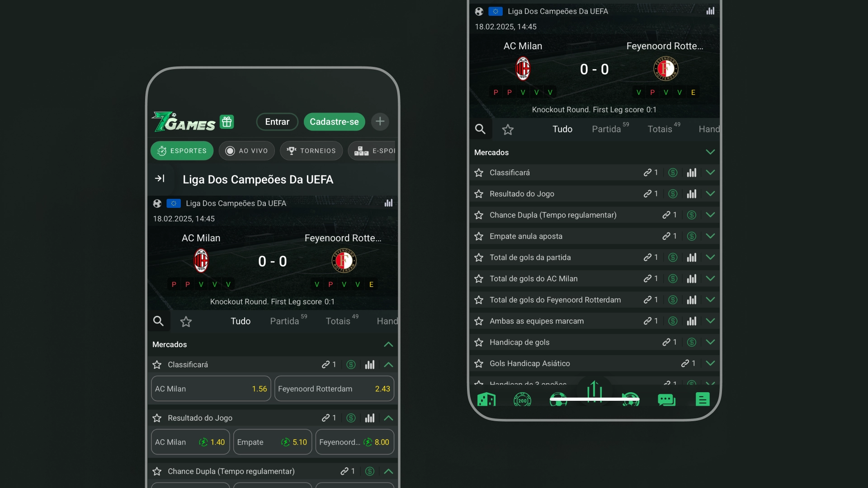Favorite Total de gols da partida market
The image size is (868, 488).
coord(479,258)
